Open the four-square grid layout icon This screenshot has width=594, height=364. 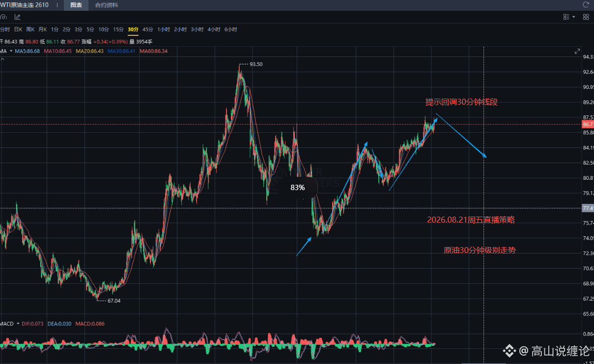(586, 17)
